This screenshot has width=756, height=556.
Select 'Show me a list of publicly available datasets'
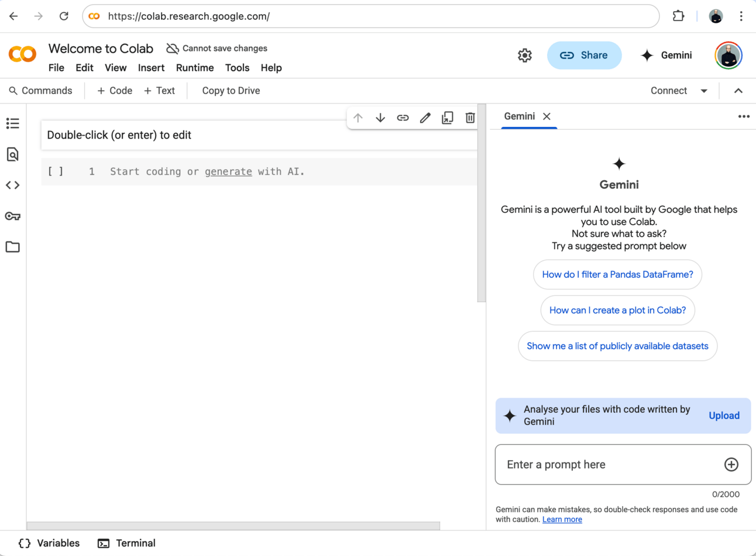[617, 346]
